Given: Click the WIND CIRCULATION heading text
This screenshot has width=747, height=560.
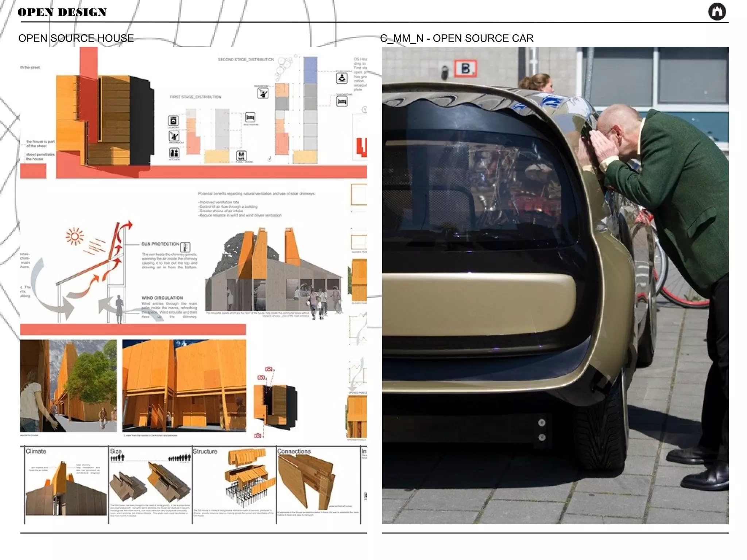Looking at the screenshot, I should pos(162,298).
